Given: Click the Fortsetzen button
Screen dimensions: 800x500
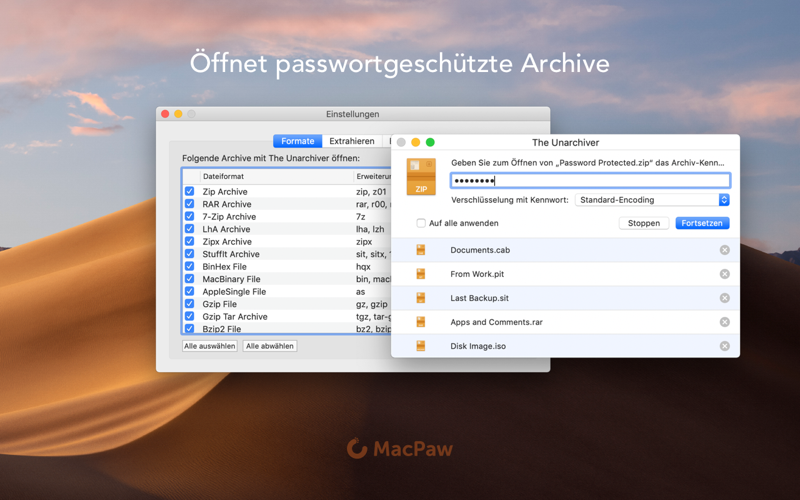Looking at the screenshot, I should coord(702,223).
